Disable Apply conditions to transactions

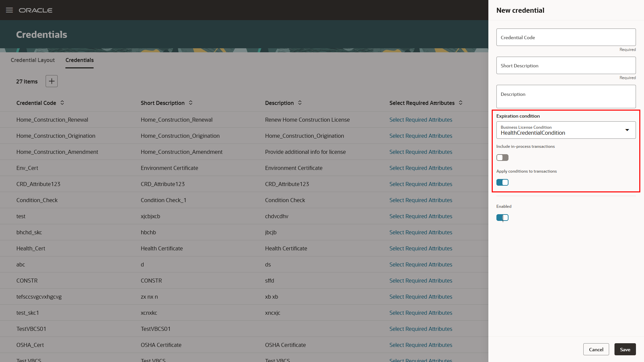point(502,182)
